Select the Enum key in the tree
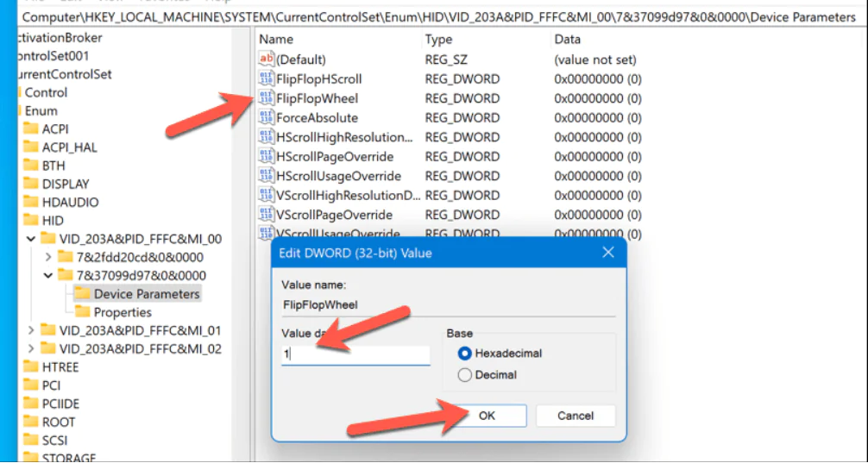 click(x=41, y=110)
